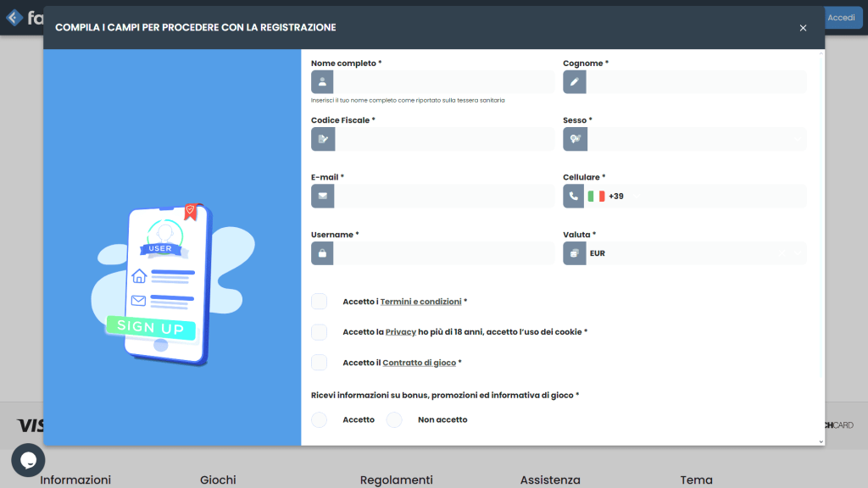Screen dimensions: 868x488
Task: Click the coins icon beside Valuta
Action: pyautogui.click(x=575, y=253)
